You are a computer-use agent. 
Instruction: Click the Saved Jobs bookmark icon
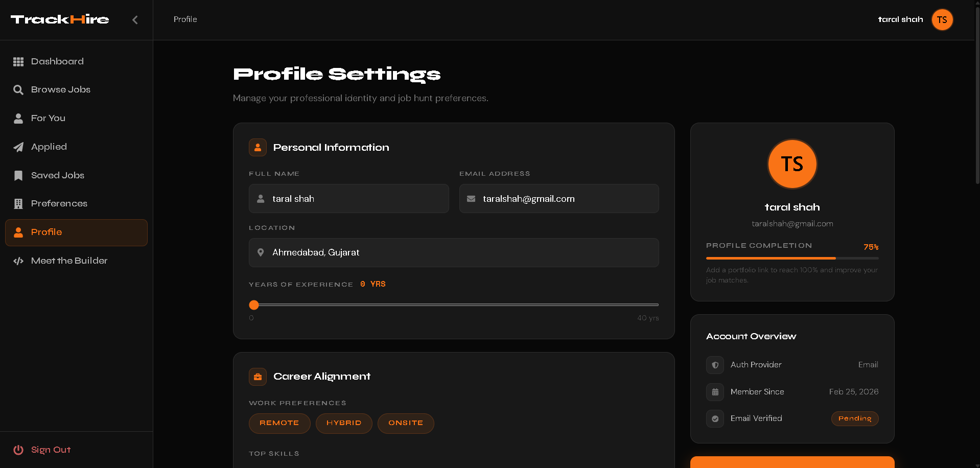click(18, 176)
